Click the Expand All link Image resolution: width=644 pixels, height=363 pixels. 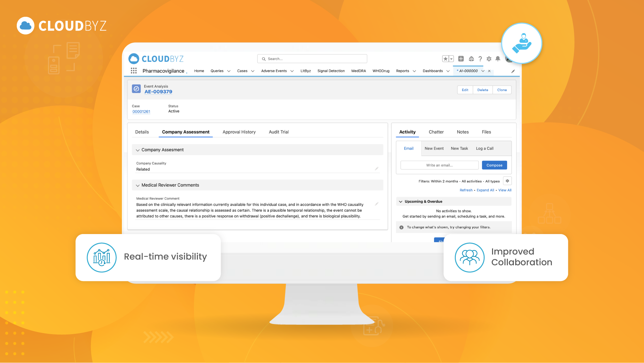pos(485,190)
